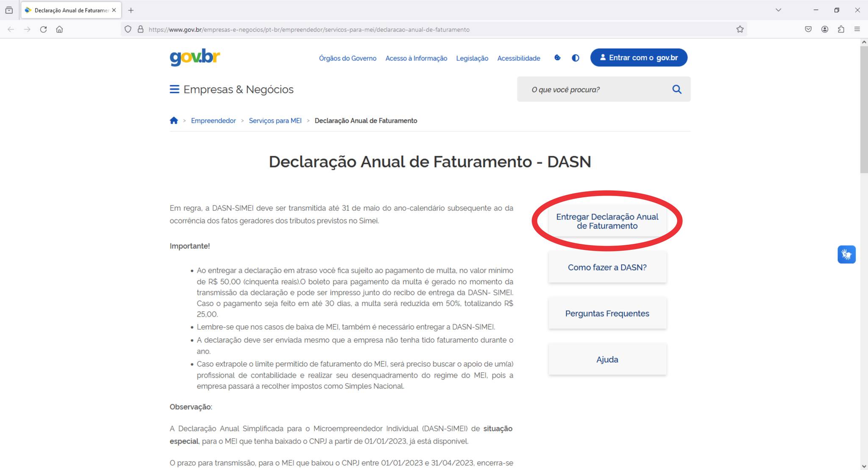Open the hamburger menu beside Empresas & Negócios
This screenshot has width=868, height=470.
(174, 89)
